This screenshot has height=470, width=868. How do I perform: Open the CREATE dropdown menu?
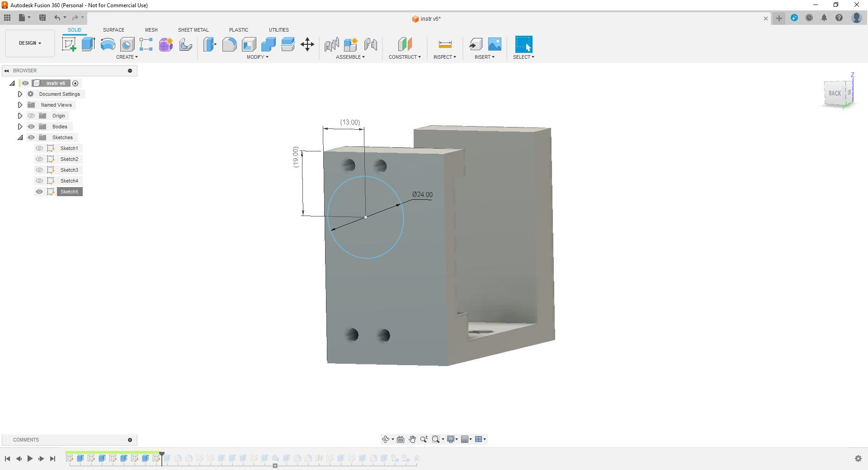pos(127,57)
